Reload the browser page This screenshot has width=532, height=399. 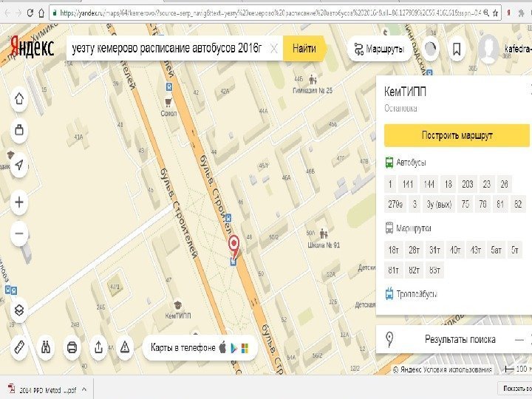(30, 13)
